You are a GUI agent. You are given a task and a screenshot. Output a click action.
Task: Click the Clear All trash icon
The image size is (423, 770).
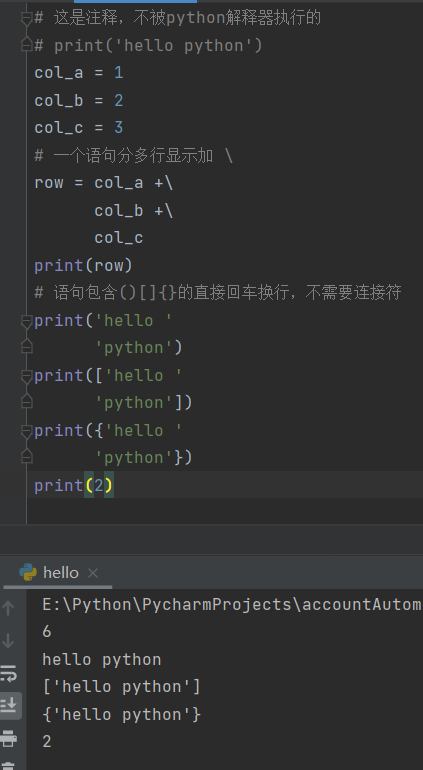9,767
